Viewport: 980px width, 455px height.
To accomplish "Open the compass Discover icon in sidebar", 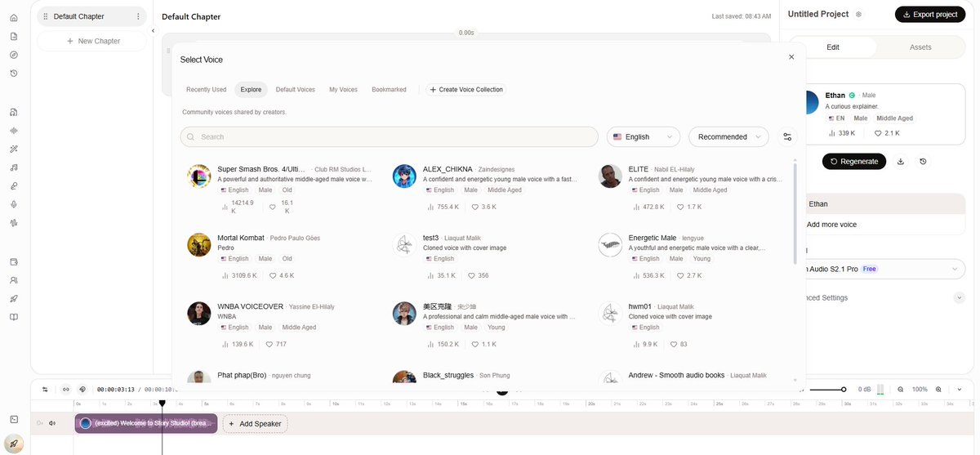I will (x=14, y=55).
